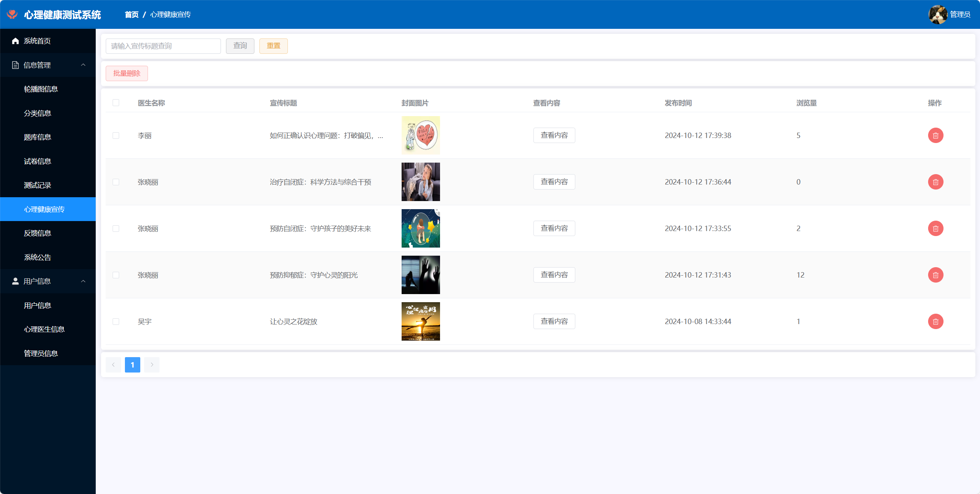980x494 pixels.
Task: Click the administrator avatar picture
Action: [937, 15]
